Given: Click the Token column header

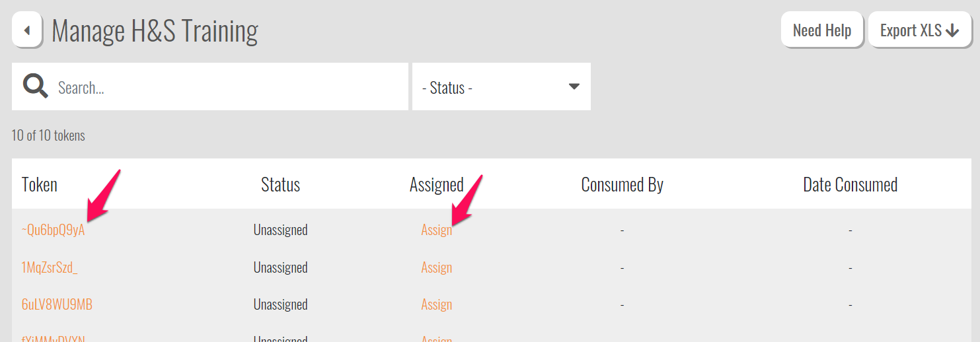Looking at the screenshot, I should point(40,185).
